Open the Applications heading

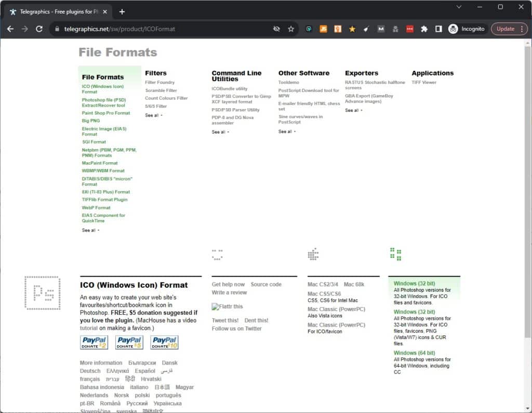click(x=433, y=73)
